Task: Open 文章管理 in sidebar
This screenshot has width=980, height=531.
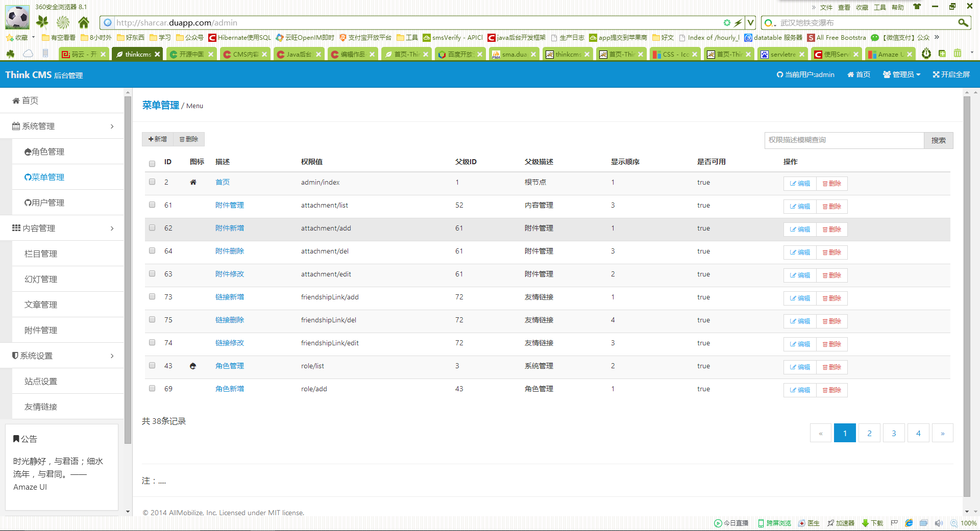Action: coord(68,305)
